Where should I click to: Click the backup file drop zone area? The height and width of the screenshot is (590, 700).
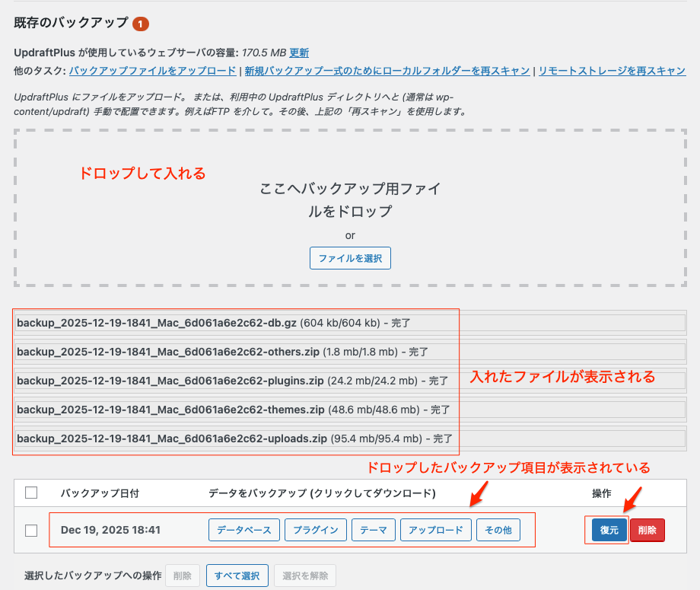[350, 207]
